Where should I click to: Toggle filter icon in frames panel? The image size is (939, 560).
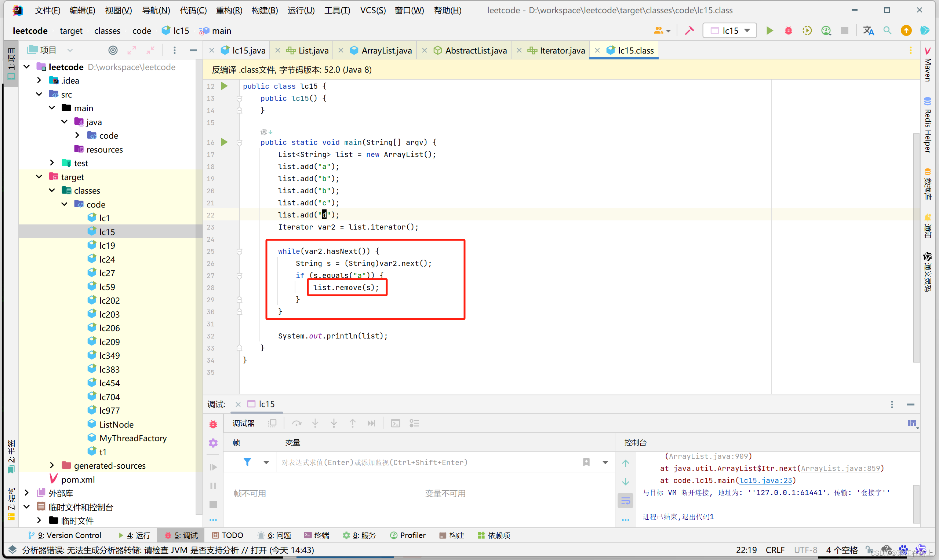247,462
